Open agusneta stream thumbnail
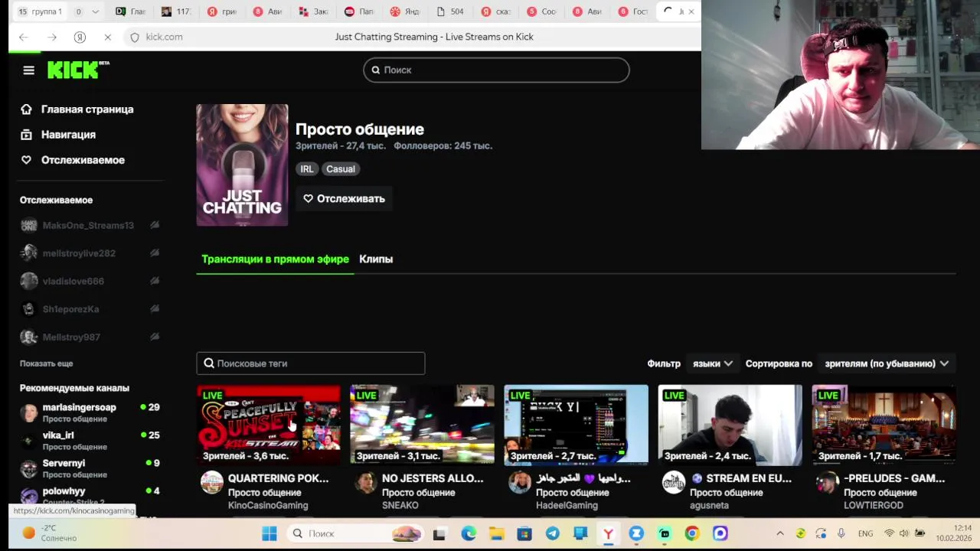This screenshot has width=980, height=551. [730, 425]
